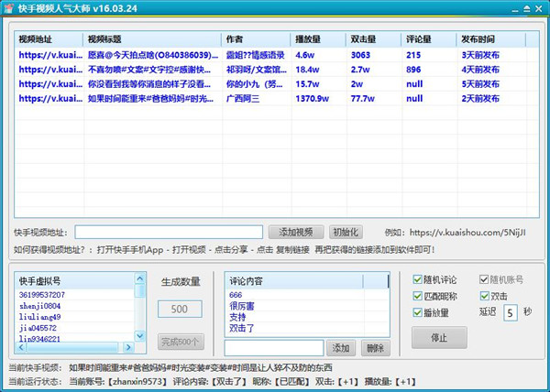Select account 36199537207 in list
Image resolution: width=550 pixels, height=392 pixels.
pyautogui.click(x=42, y=295)
